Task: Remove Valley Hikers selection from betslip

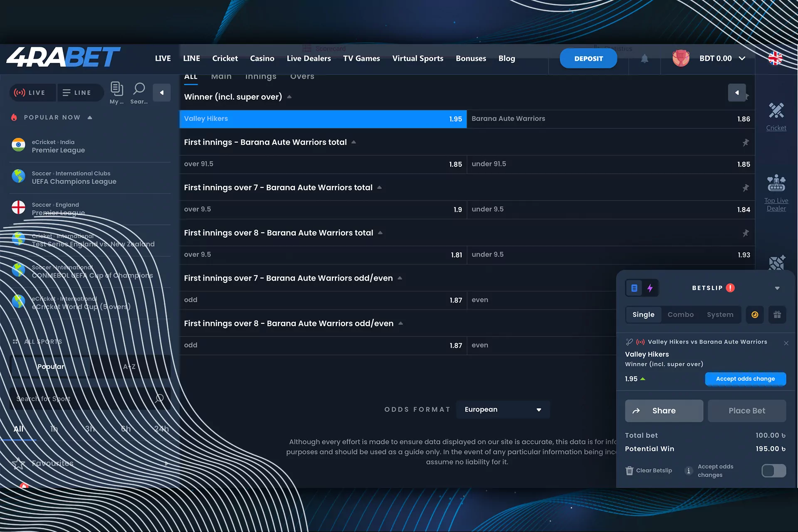Action: pyautogui.click(x=786, y=343)
